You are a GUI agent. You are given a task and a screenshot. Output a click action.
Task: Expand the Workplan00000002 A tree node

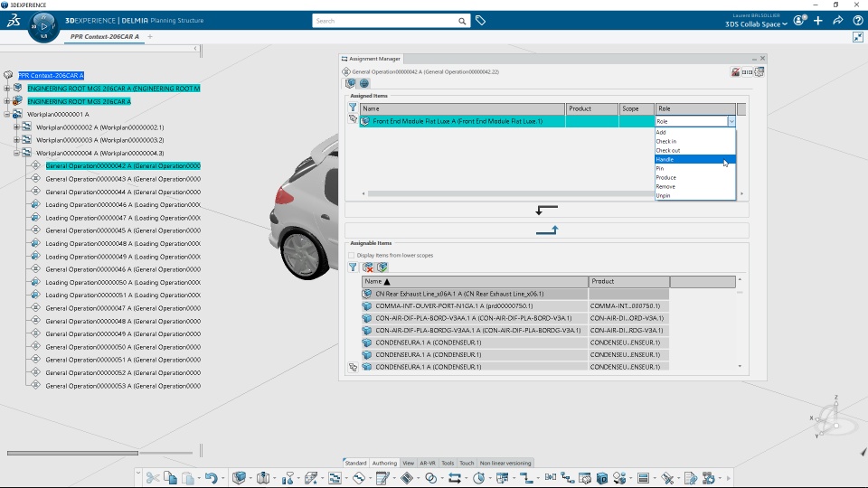(x=16, y=127)
